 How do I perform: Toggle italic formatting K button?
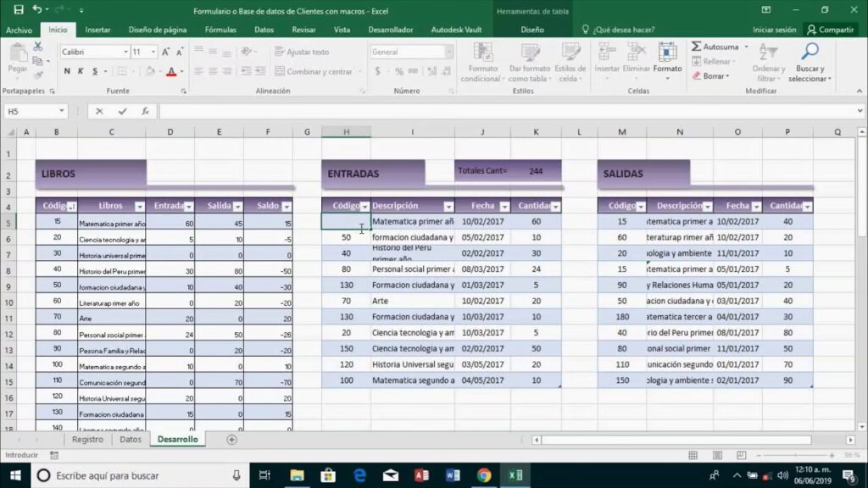81,71
